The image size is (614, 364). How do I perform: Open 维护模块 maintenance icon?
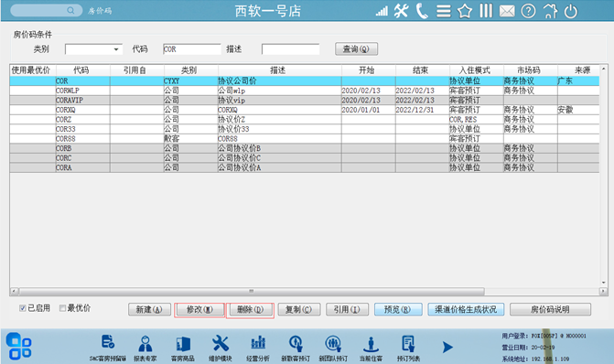click(220, 348)
